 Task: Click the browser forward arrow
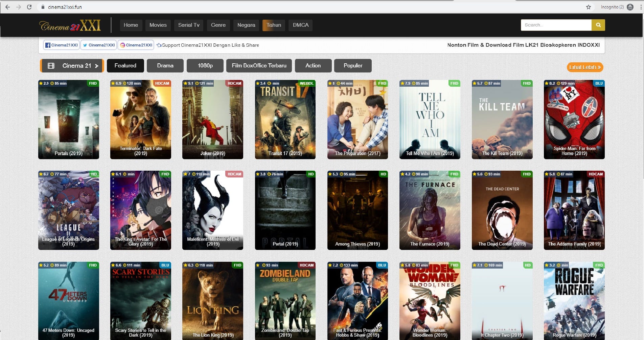tap(18, 7)
